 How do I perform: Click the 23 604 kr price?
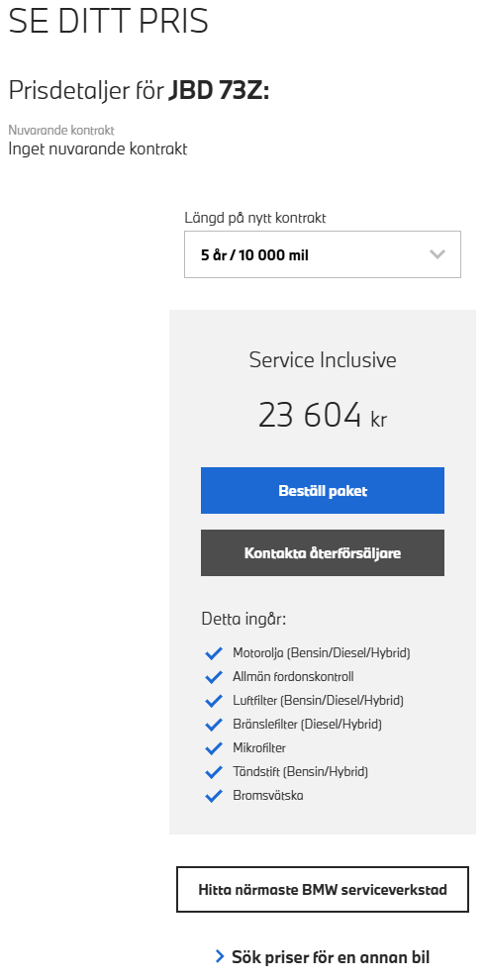(x=323, y=416)
